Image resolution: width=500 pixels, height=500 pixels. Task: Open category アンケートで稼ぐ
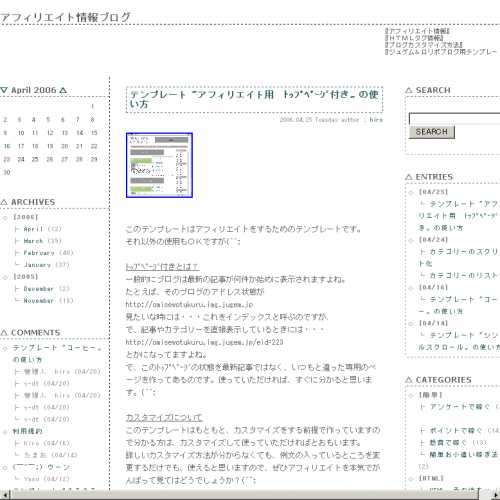[x=460, y=407]
